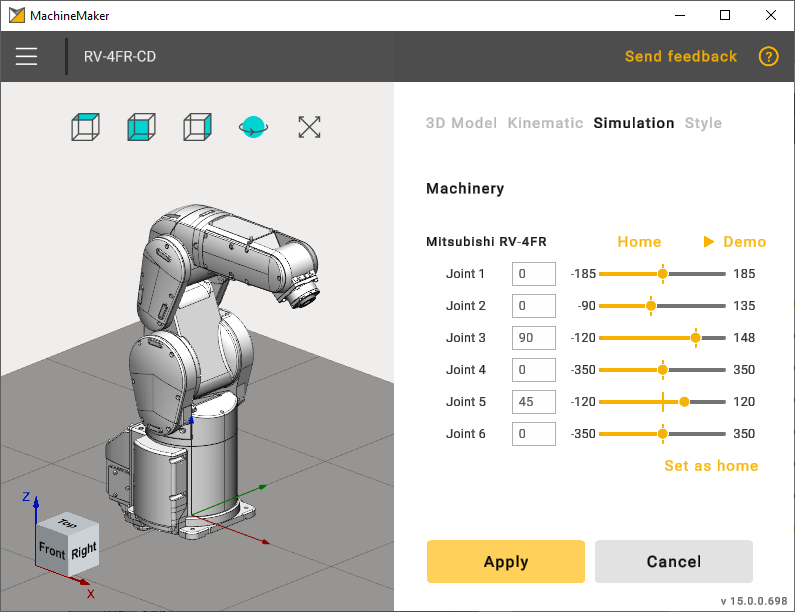795x612 pixels.
Task: Select the half-shaded cube view icon
Action: tap(197, 127)
